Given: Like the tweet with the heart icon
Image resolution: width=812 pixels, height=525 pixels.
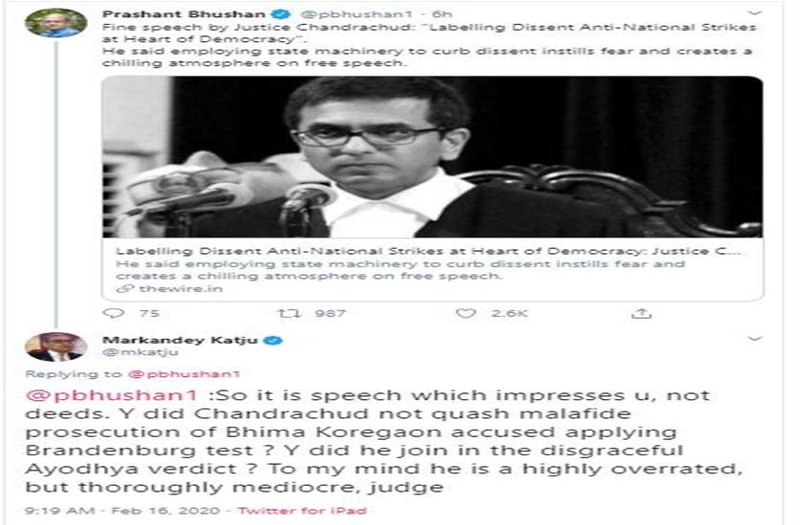Looking at the screenshot, I should coord(465,313).
